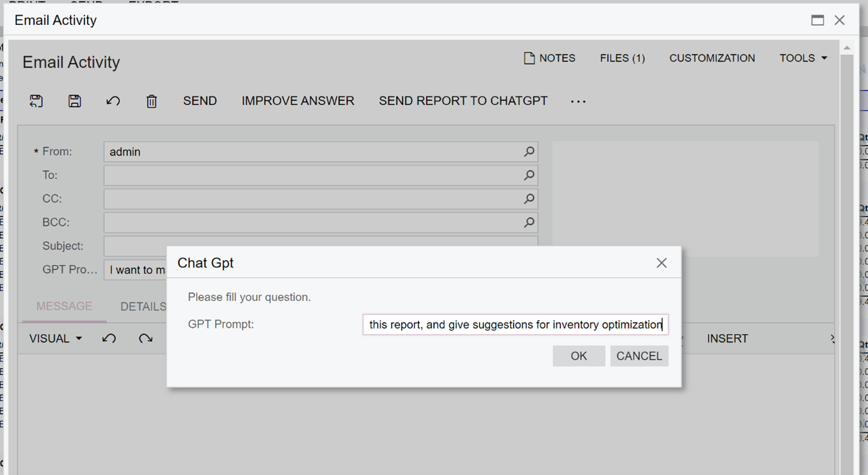Open the To recipient lookup
The height and width of the screenshot is (475, 868).
(x=529, y=175)
